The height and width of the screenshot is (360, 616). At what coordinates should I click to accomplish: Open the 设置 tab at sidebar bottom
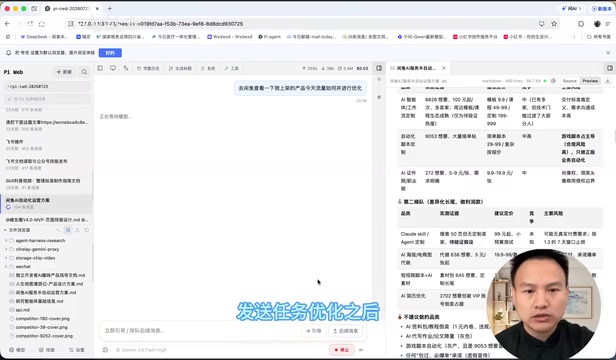77,350
